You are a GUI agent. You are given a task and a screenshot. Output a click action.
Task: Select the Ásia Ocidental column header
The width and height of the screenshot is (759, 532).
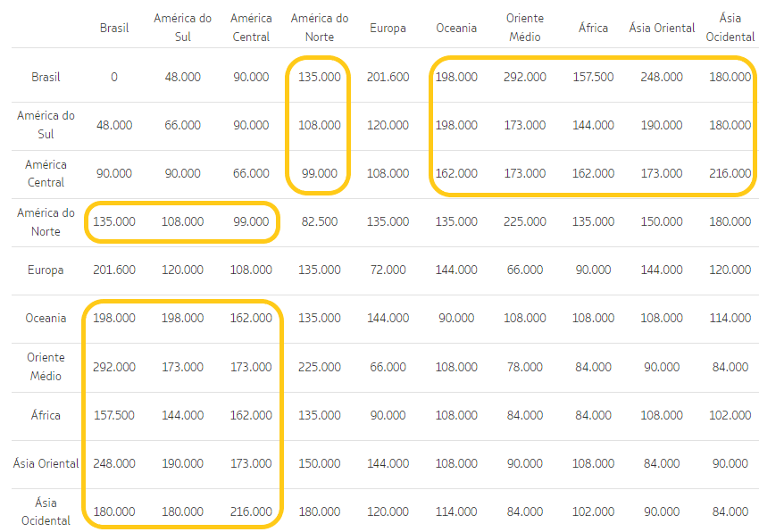(730, 28)
